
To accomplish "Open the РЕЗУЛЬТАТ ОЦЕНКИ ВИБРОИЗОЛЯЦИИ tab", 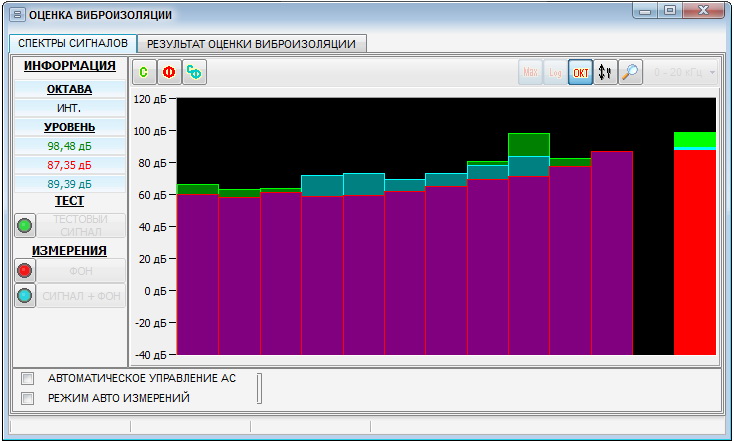I will point(251,44).
